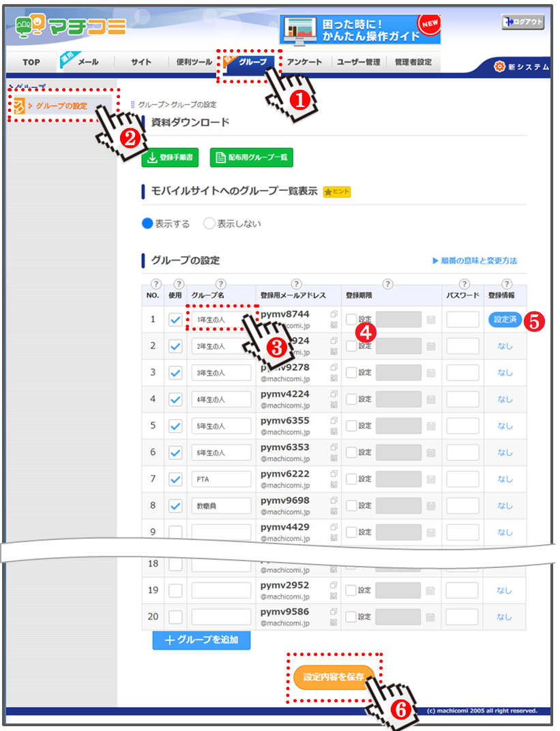Select グループの設定 in the sidebar

point(61,106)
